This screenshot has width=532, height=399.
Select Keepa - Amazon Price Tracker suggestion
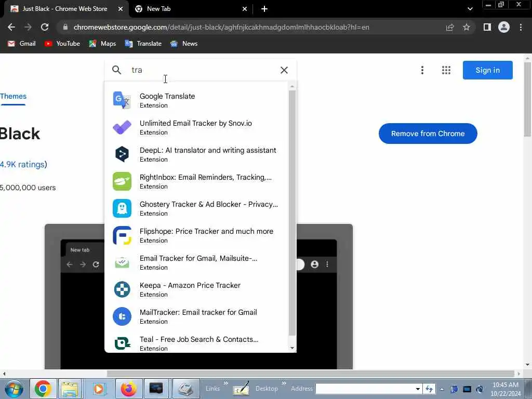pyautogui.click(x=197, y=289)
